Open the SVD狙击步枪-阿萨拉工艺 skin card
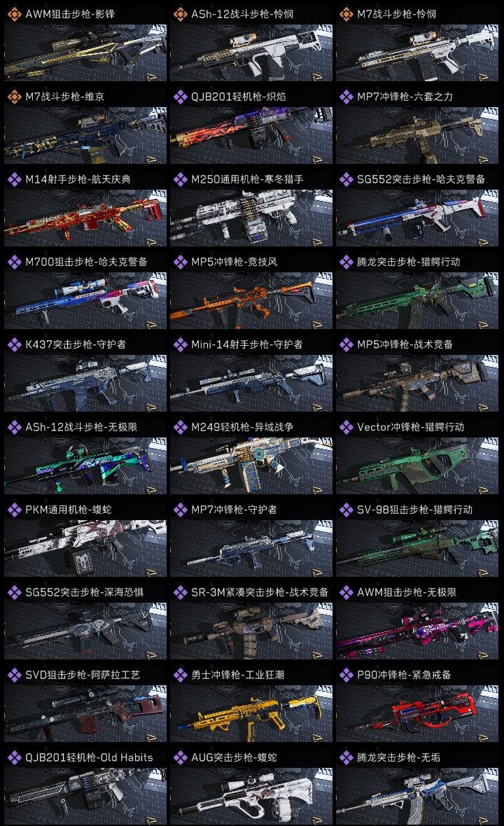Image resolution: width=504 pixels, height=826 pixels. 85,704
